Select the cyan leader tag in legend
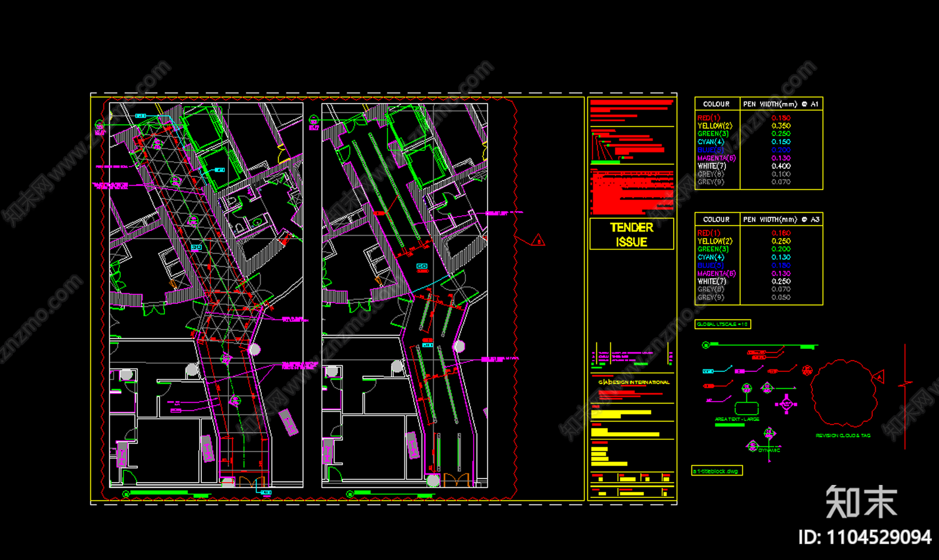Viewport: 939px width, 560px height. tap(717, 371)
